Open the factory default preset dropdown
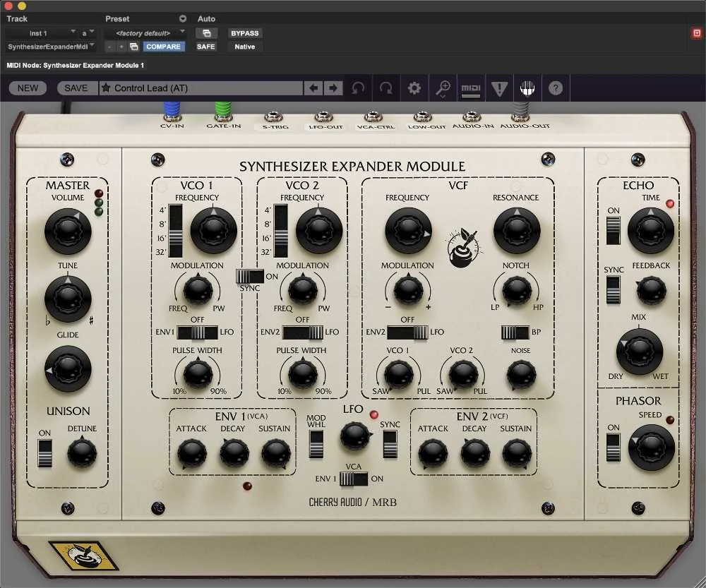The image size is (706, 588). point(145,33)
